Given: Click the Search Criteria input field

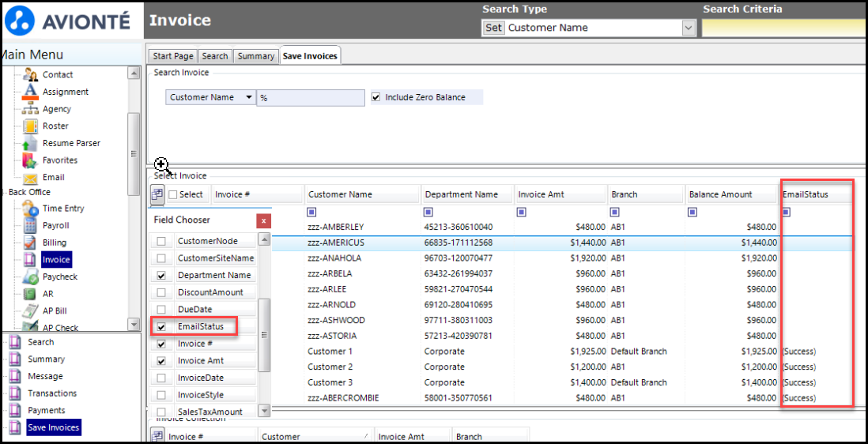Looking at the screenshot, I should tap(784, 28).
